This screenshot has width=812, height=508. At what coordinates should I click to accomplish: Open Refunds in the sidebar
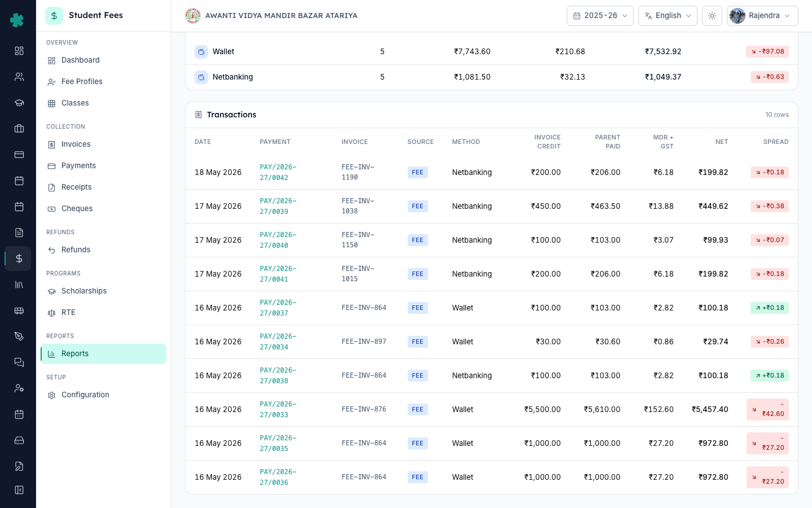103,250
